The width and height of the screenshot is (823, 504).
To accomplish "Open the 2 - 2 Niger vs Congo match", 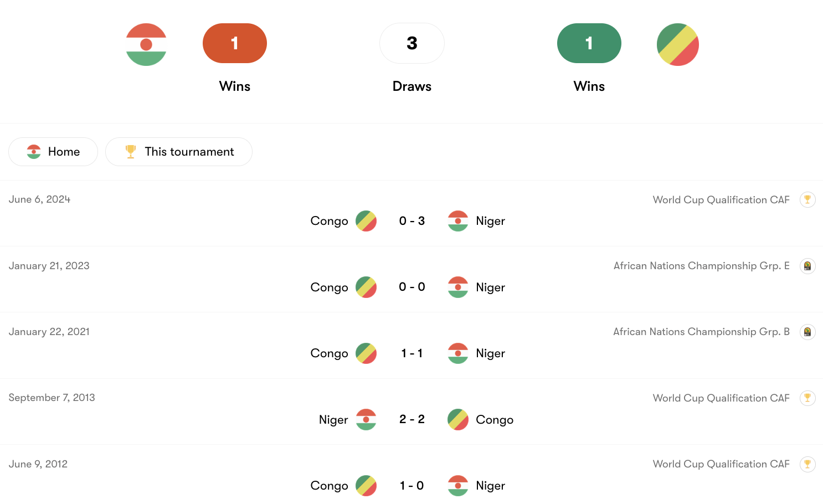I will pyautogui.click(x=411, y=419).
